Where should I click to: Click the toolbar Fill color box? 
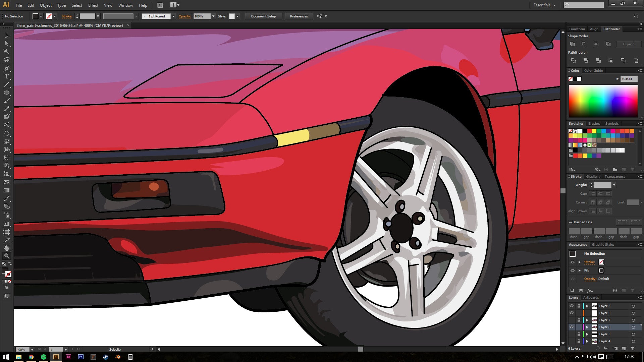(x=5, y=271)
